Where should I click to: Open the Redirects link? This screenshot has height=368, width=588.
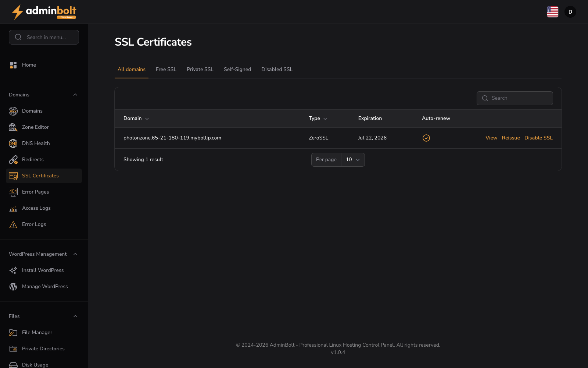pyautogui.click(x=44, y=160)
